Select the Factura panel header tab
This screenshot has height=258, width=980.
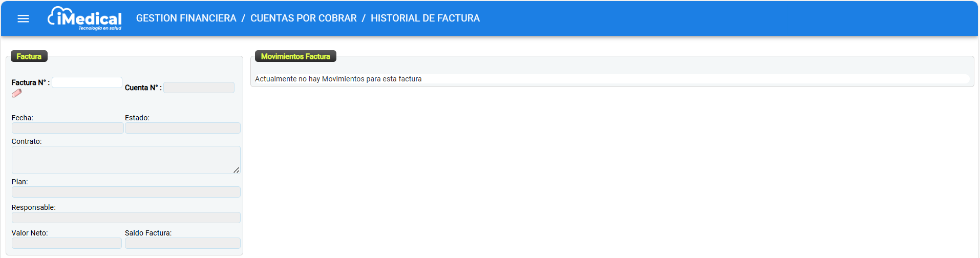tap(29, 56)
